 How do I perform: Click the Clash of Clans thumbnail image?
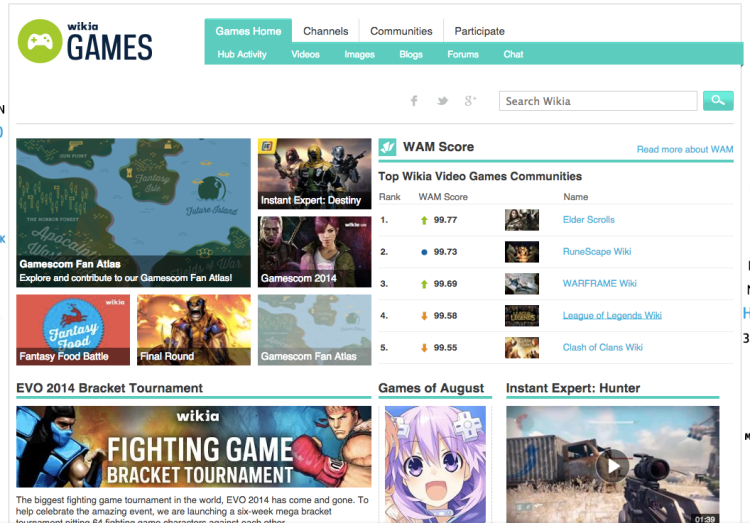(x=522, y=348)
